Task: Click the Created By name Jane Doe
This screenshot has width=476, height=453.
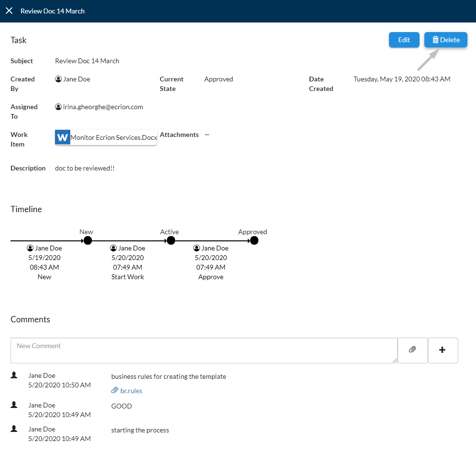Action: coord(77,79)
